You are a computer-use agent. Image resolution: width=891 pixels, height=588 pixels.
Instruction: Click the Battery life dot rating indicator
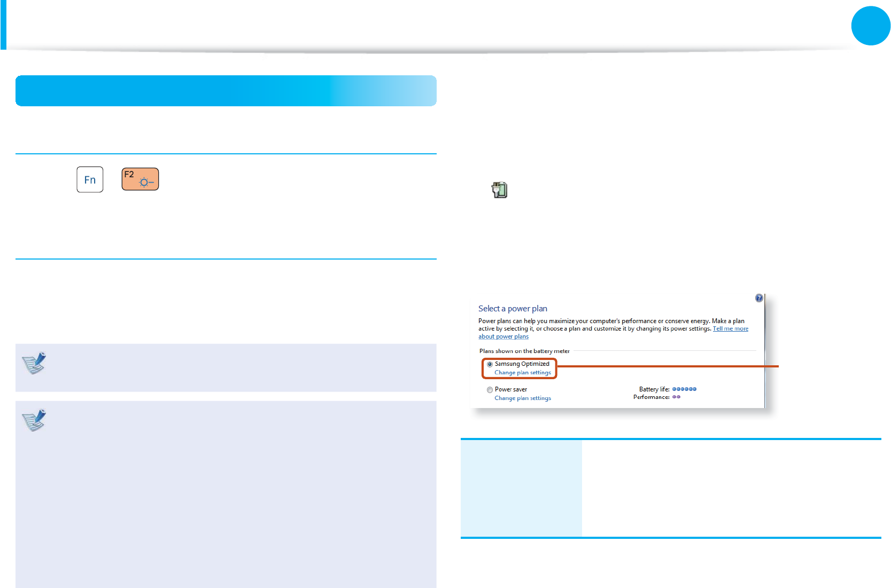(684, 389)
